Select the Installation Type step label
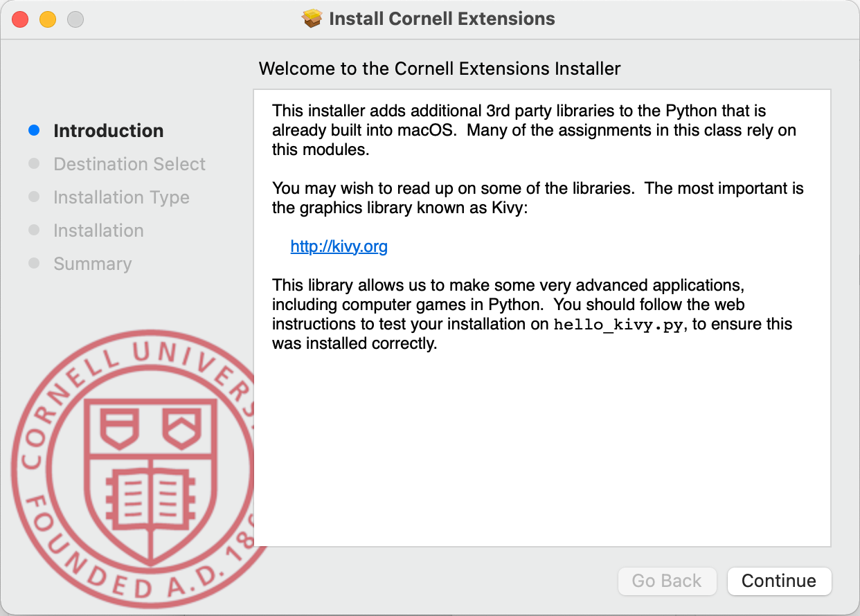Viewport: 860px width, 616px height. click(x=121, y=197)
